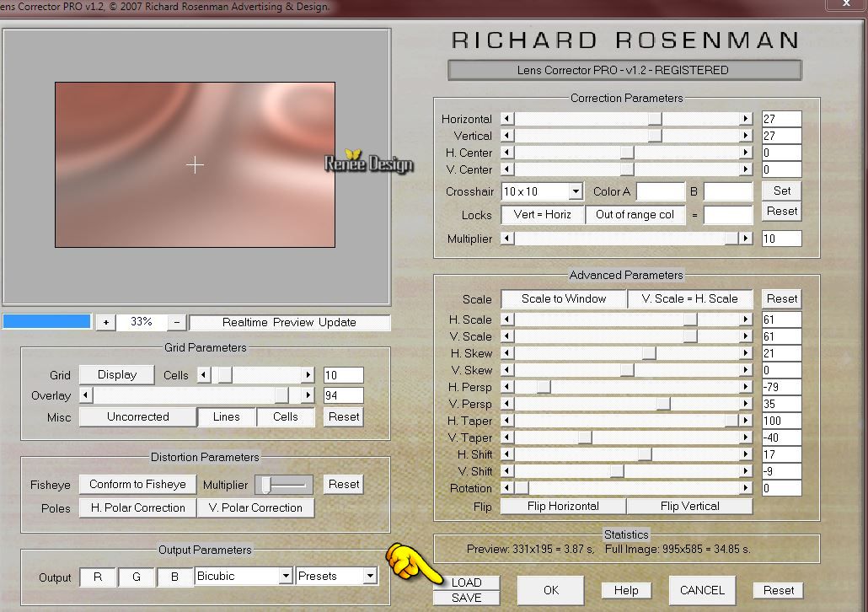868x612 pixels.
Task: Toggle the G output channel
Action: pos(137,577)
